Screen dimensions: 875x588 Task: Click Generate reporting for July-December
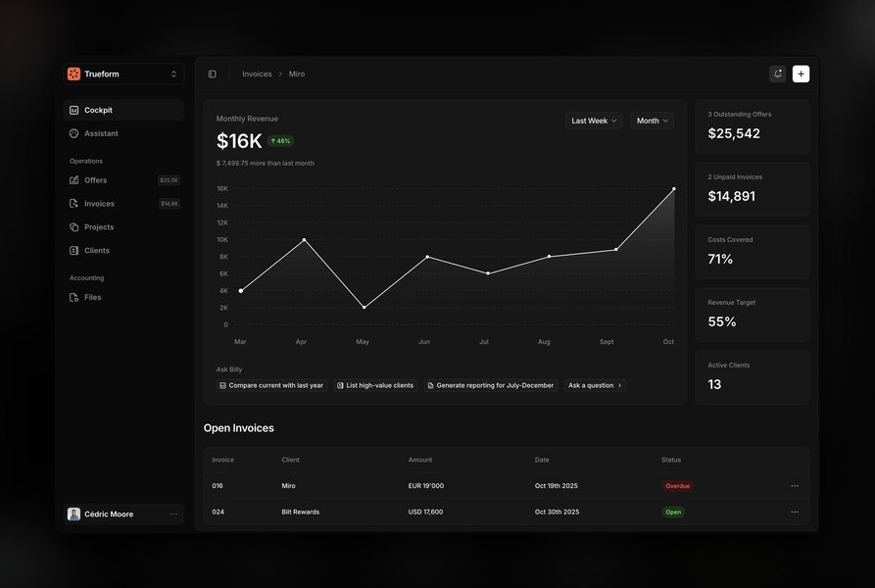[x=491, y=385]
